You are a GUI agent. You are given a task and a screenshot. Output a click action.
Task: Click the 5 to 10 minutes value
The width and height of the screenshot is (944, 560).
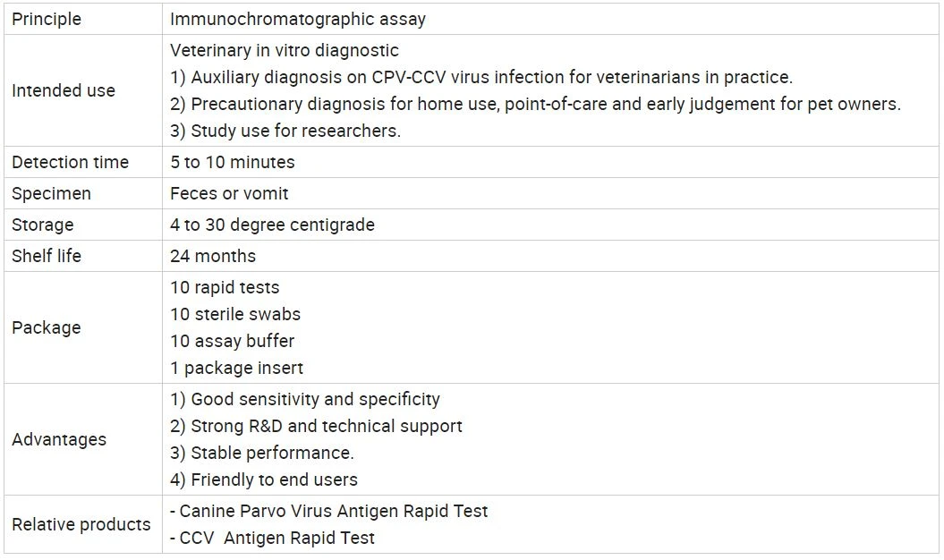[x=233, y=163]
